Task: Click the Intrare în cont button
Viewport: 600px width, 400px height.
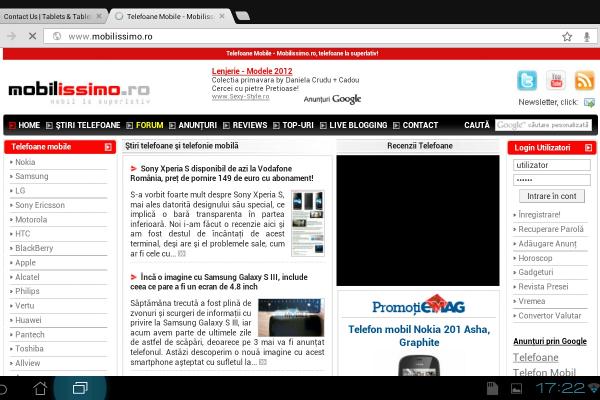Action: point(551,196)
